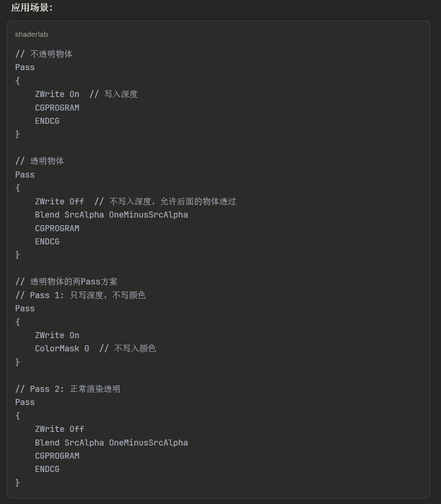Click Blend SrcAlpha line in the last pass

(x=111, y=443)
